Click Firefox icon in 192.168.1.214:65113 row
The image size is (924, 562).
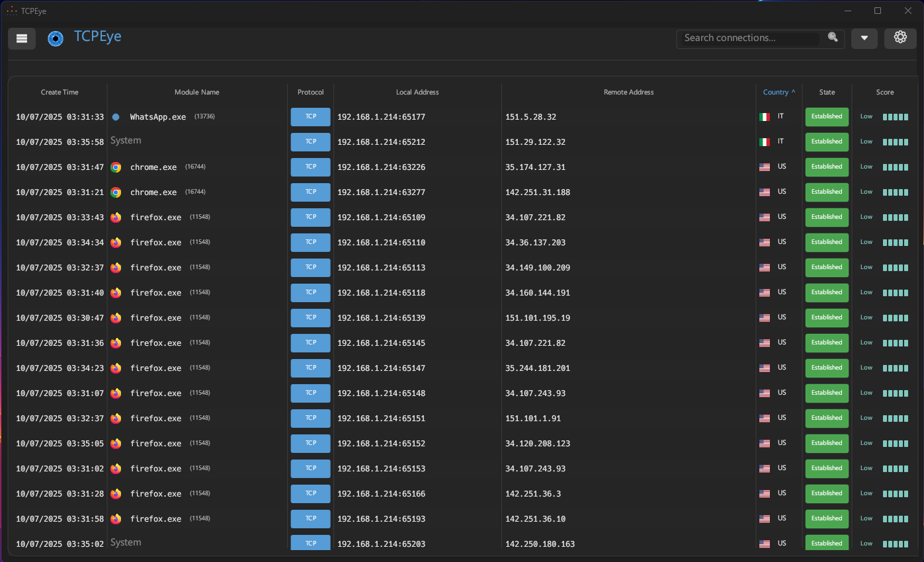pyautogui.click(x=116, y=268)
